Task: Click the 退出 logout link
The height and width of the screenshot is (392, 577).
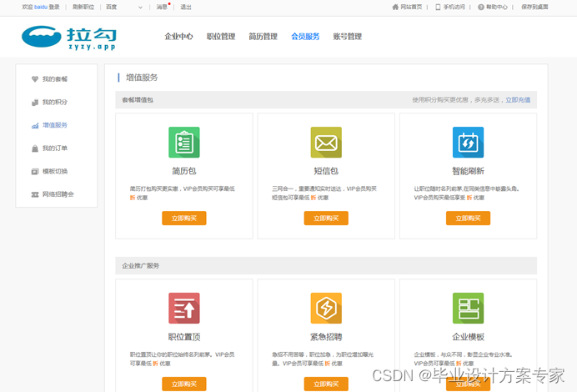Action: 186,7
